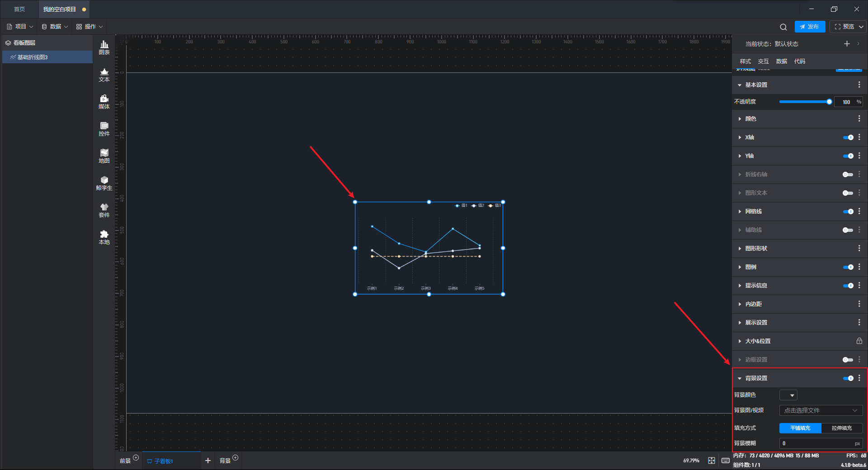The image size is (868, 470).
Task: Toggle the 图例 legend switch off
Action: 848,267
